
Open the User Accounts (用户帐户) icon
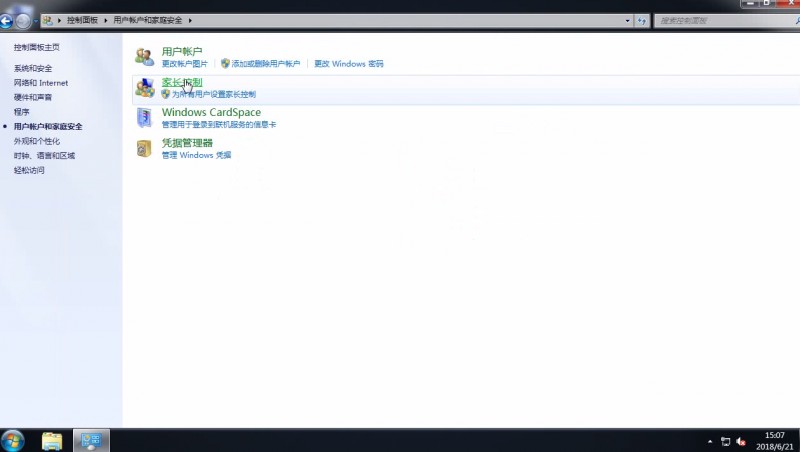point(145,57)
